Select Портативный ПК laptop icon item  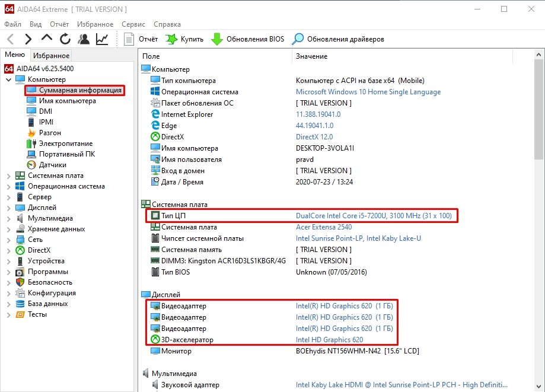pyautogui.click(x=61, y=154)
